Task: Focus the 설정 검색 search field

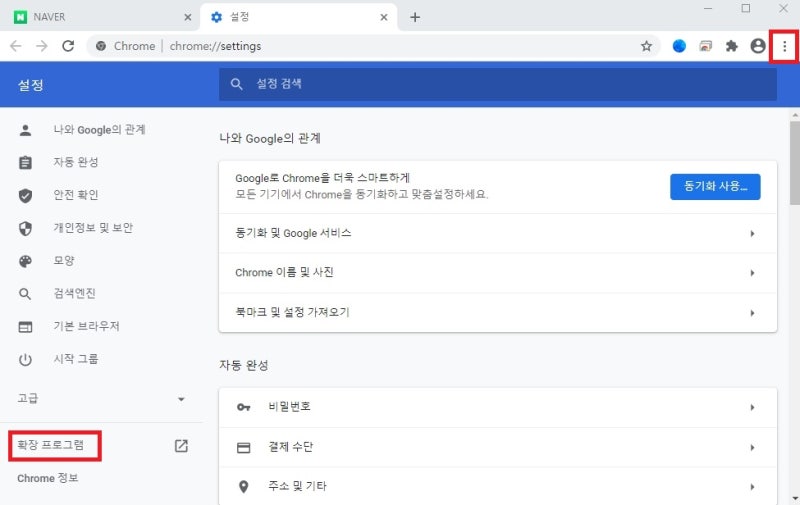Action: (x=498, y=84)
